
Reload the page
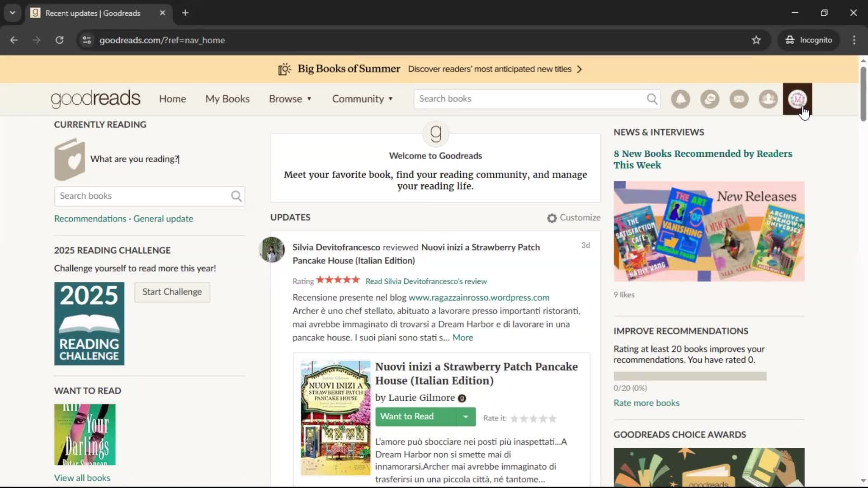[60, 40]
